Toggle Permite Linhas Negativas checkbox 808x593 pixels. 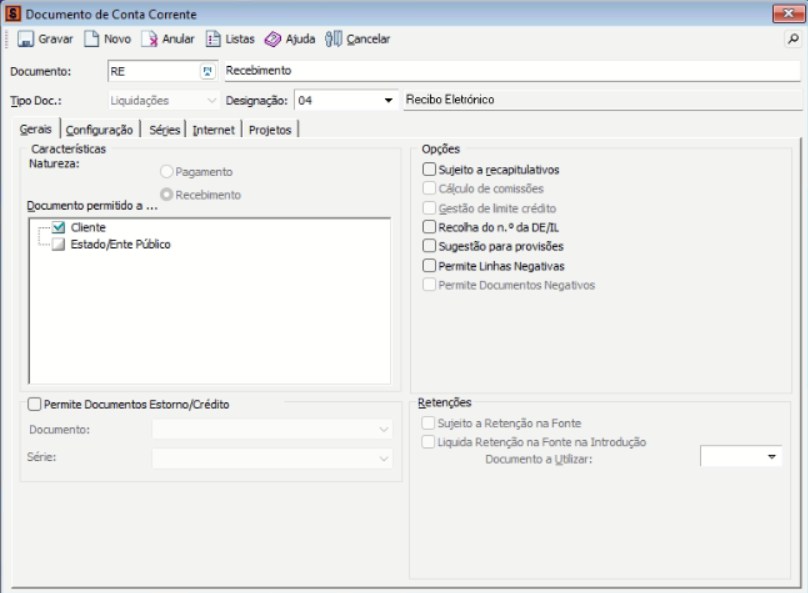pos(430,266)
